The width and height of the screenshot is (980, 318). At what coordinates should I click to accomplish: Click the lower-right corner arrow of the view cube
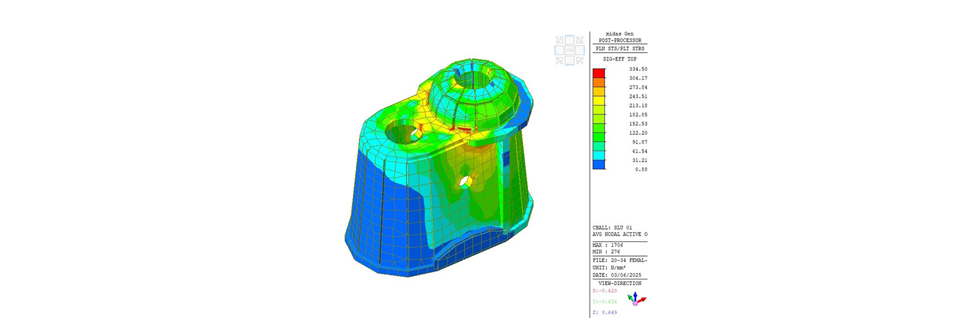point(580,61)
